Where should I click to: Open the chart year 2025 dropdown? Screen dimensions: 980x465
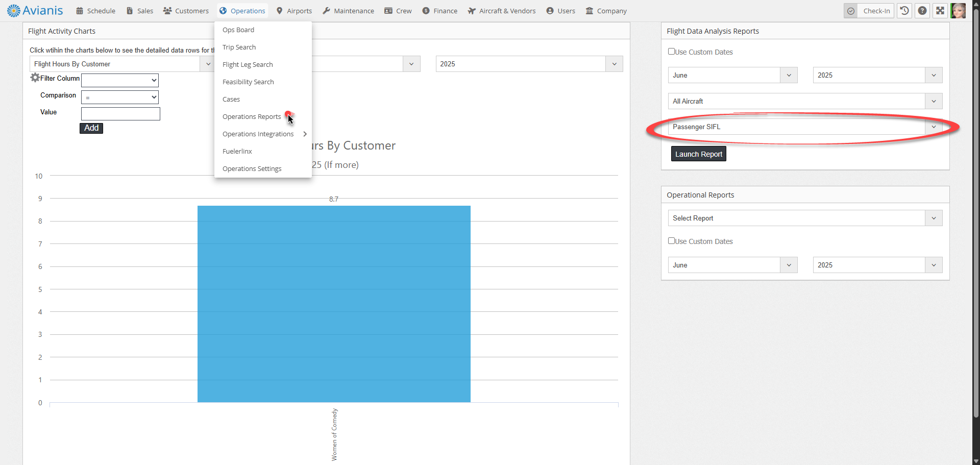(x=529, y=64)
